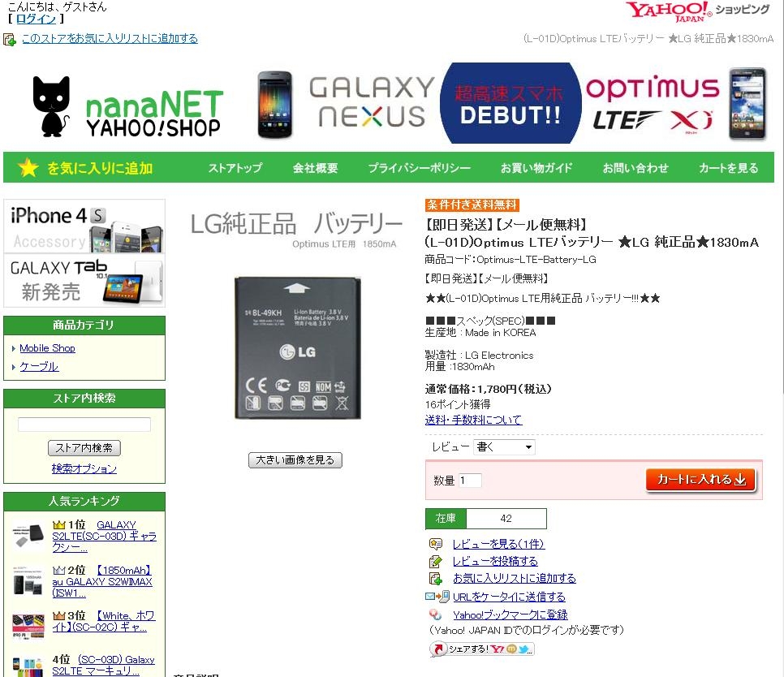This screenshot has height=677, width=784.
Task: Click the カートに入れる button
Action: (x=701, y=480)
